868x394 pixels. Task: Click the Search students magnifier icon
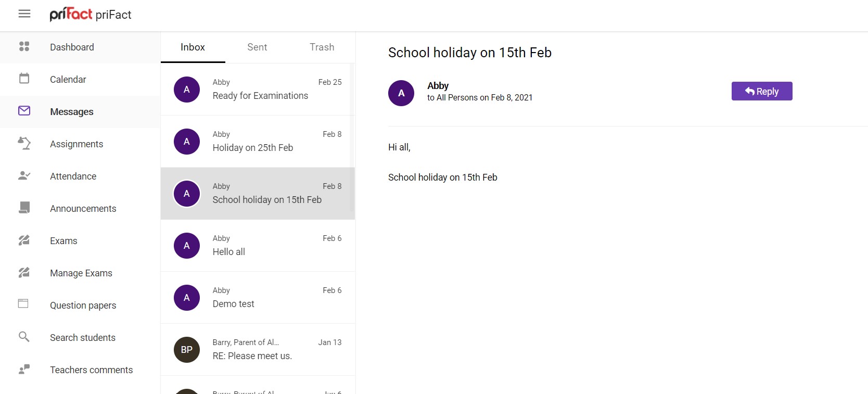click(24, 337)
